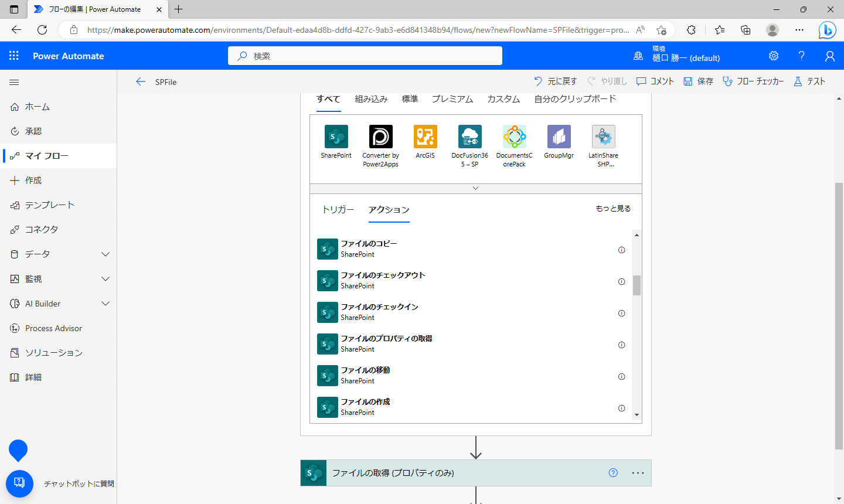
Task: Switch to the カスタム connector tab
Action: pos(503,99)
